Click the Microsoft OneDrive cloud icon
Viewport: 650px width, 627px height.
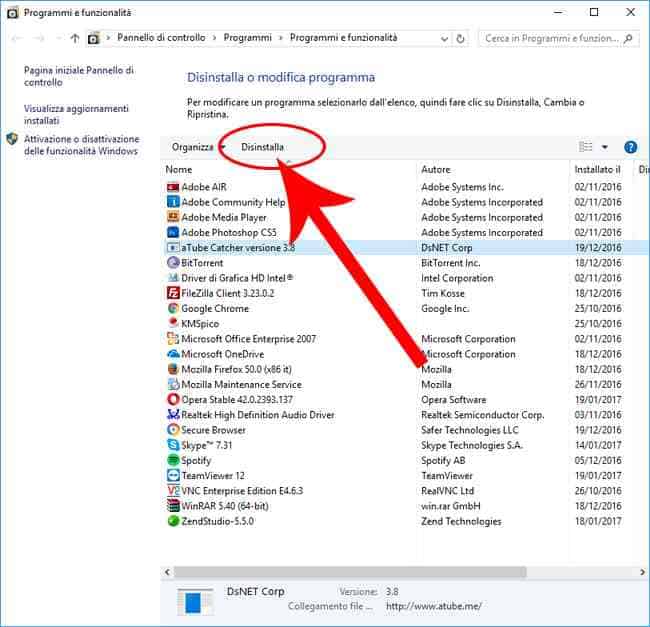(x=173, y=354)
